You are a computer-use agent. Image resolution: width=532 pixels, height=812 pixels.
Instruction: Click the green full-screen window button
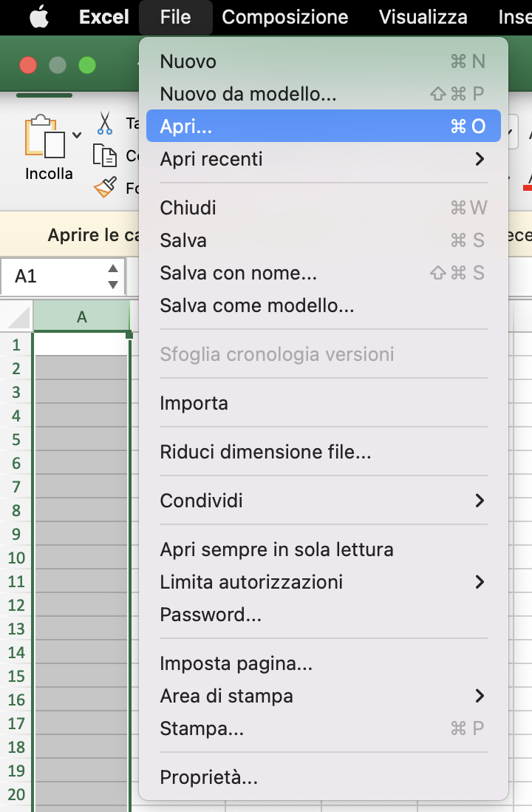pos(87,65)
